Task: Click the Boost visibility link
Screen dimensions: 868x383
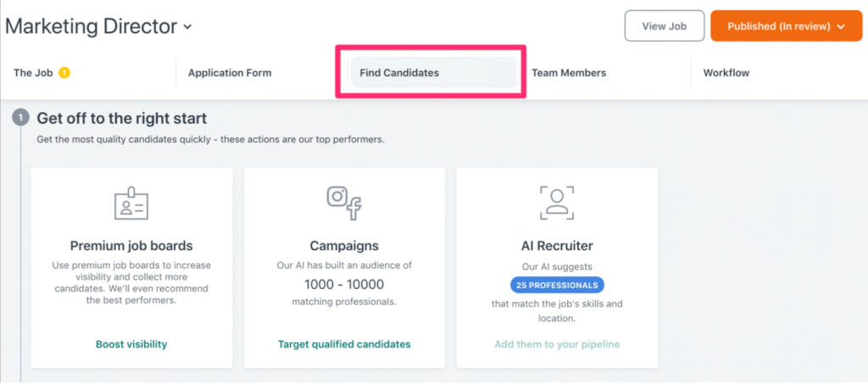Action: click(131, 344)
